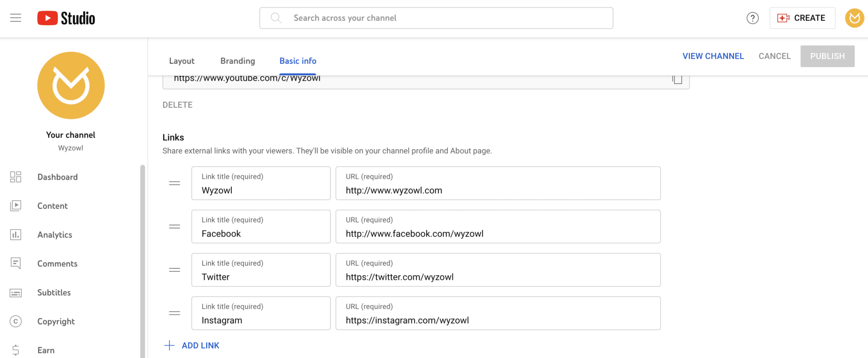The width and height of the screenshot is (868, 358).
Task: Open Copyright in the sidebar
Action: 56,322
